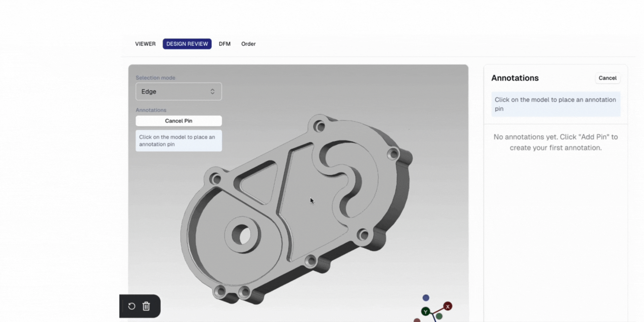This screenshot has height=322, width=644.
Task: Click the Cancel Pin button
Action: [178, 121]
